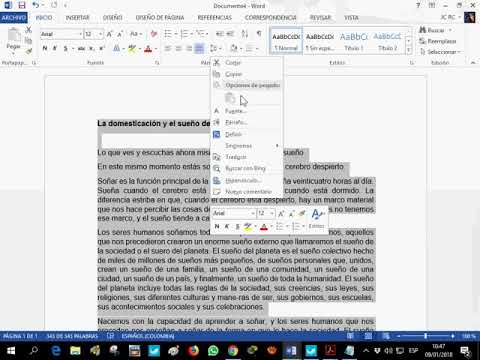Open WhatsApp from the Windows taskbar
The width and height of the screenshot is (480, 360).
pos(213,350)
